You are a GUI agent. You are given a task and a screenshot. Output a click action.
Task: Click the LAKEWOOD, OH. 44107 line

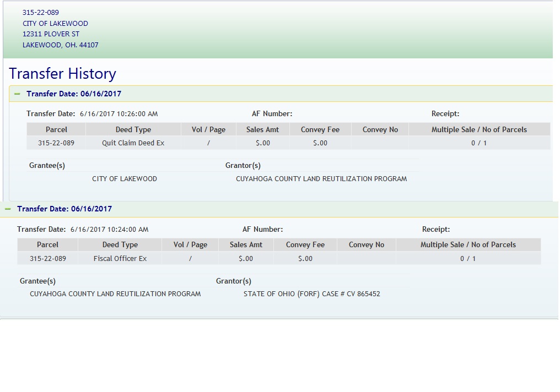click(60, 45)
